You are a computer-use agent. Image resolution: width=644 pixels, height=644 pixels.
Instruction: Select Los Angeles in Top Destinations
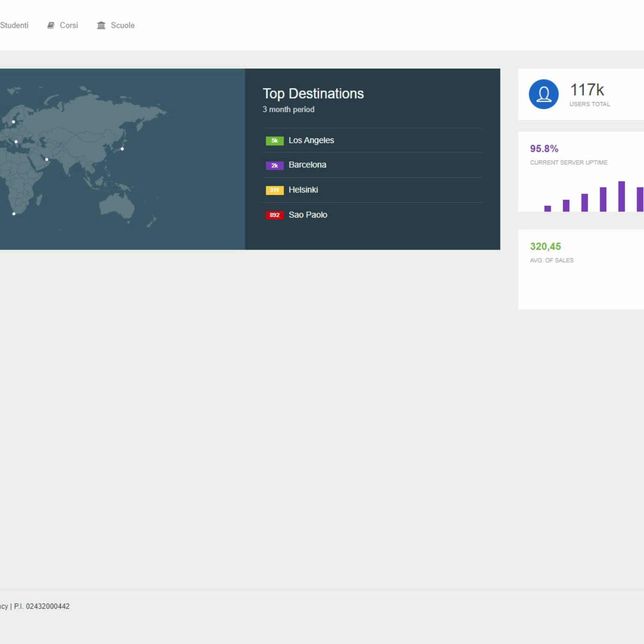[311, 140]
